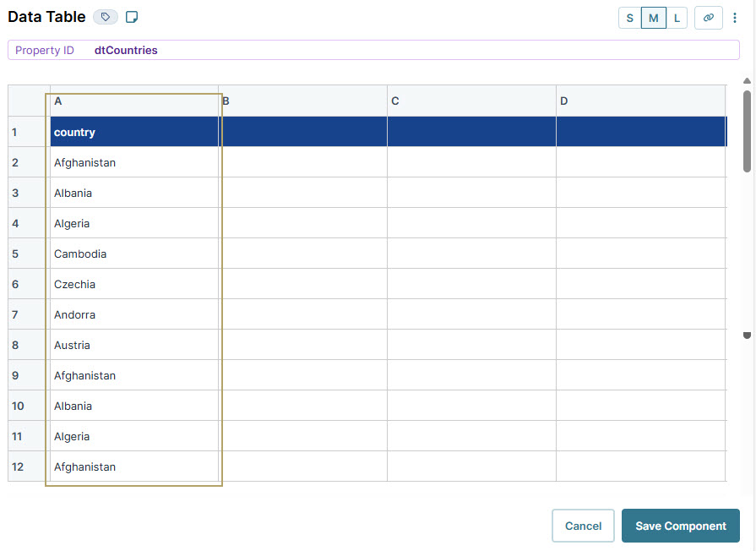Select the Algeria cell in row 11

(x=134, y=436)
